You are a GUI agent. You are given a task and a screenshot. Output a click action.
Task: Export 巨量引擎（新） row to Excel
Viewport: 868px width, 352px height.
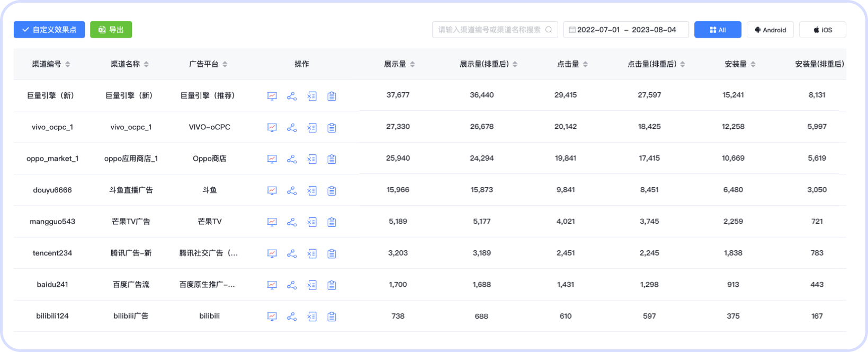(x=312, y=96)
